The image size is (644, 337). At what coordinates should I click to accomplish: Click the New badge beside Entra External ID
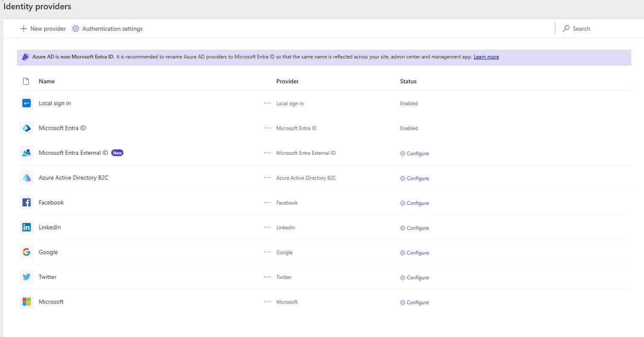[x=118, y=153]
